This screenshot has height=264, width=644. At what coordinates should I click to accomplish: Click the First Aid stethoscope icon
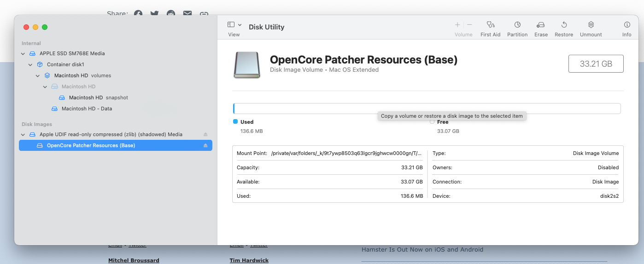point(490,25)
